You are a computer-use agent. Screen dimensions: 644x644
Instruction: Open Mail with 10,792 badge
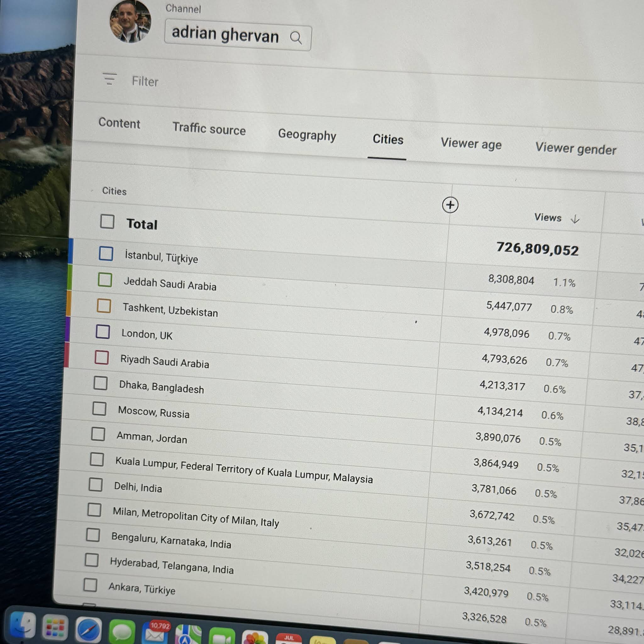pos(155,633)
